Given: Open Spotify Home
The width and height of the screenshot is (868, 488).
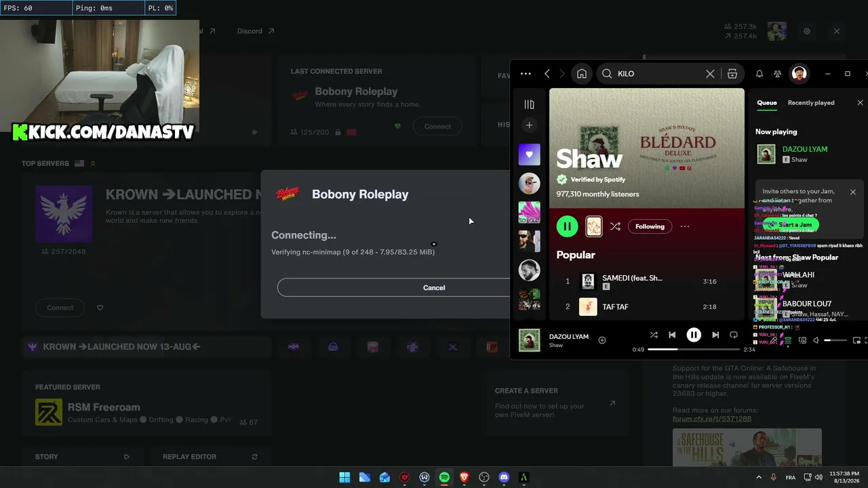Looking at the screenshot, I should (581, 74).
